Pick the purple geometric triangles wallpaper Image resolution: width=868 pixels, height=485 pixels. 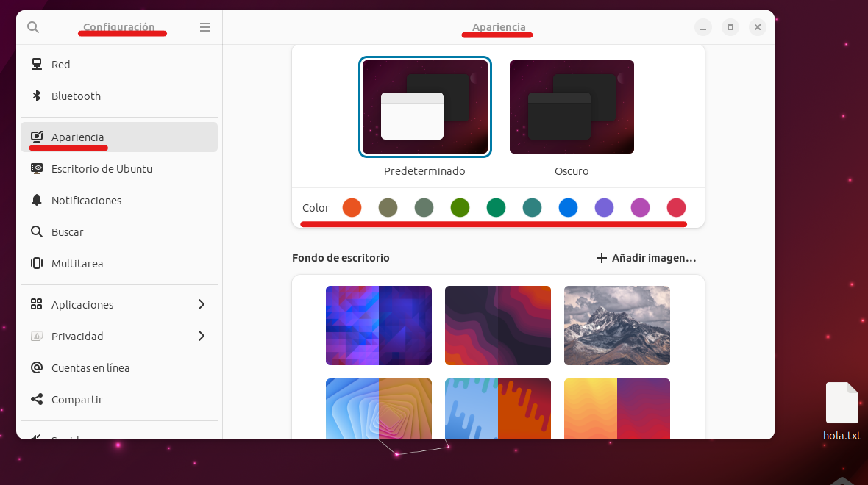tap(379, 326)
